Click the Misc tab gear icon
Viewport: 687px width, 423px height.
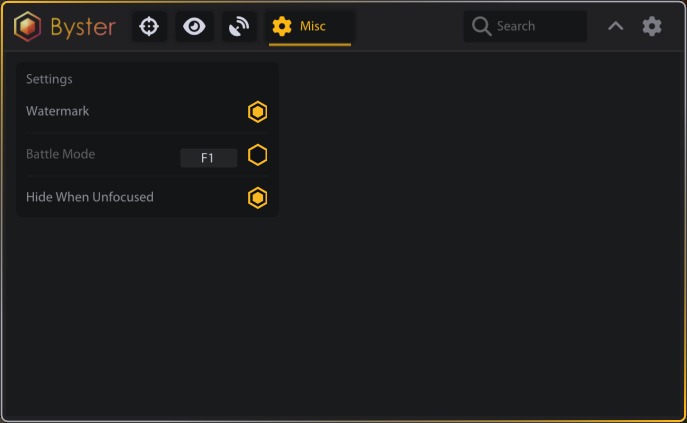282,27
